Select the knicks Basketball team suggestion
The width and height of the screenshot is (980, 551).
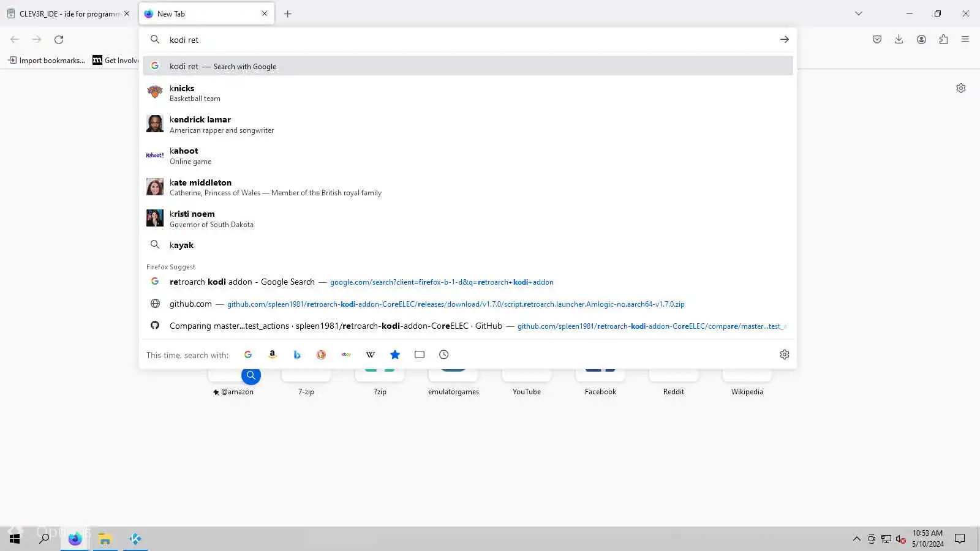pyautogui.click(x=468, y=93)
